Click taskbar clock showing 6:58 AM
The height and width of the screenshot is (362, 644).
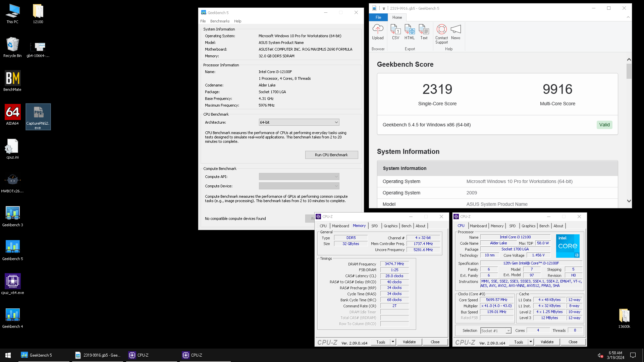[x=615, y=355]
